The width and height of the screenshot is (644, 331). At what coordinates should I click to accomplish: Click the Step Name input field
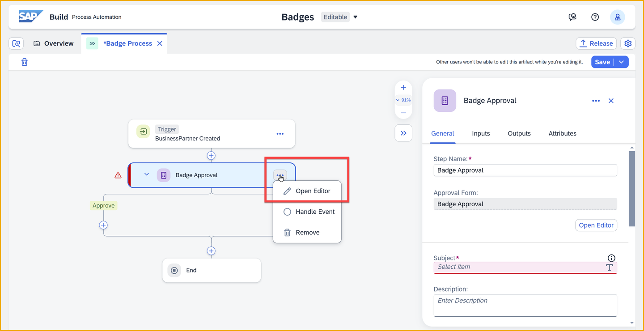coord(525,170)
